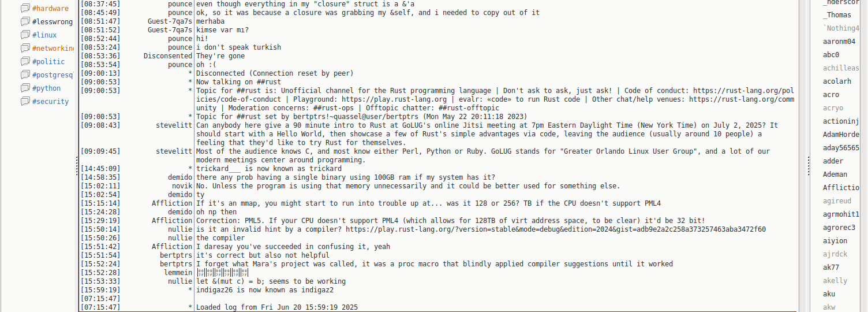Click the chat icon beside #hardware
Viewport: 868px width, 312px height.
(x=25, y=9)
